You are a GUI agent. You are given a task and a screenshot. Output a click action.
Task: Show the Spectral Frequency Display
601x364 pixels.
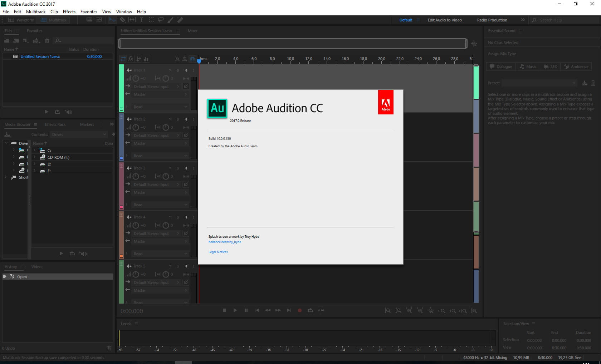click(x=89, y=20)
